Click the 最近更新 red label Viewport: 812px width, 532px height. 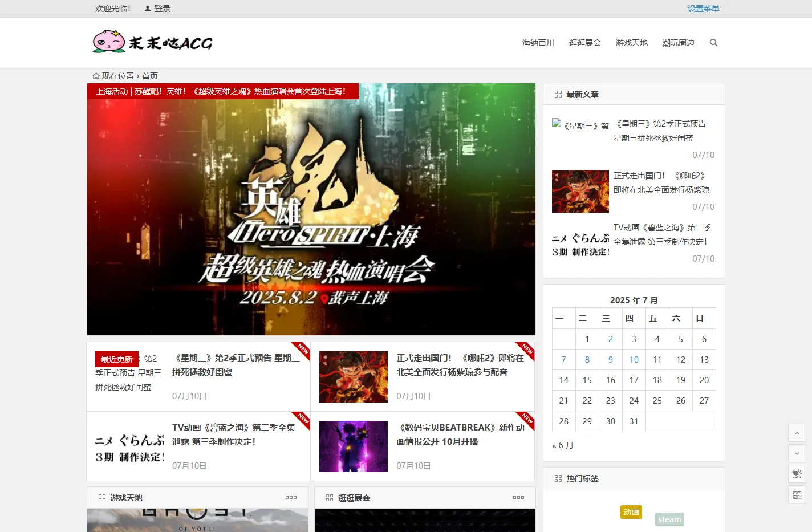pos(117,359)
